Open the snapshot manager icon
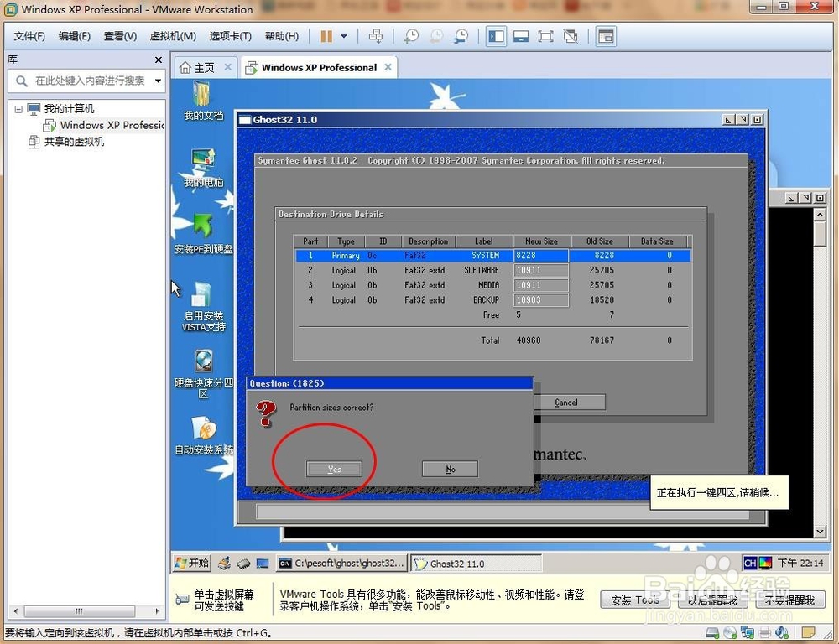This screenshot has height=644, width=839. click(461, 36)
